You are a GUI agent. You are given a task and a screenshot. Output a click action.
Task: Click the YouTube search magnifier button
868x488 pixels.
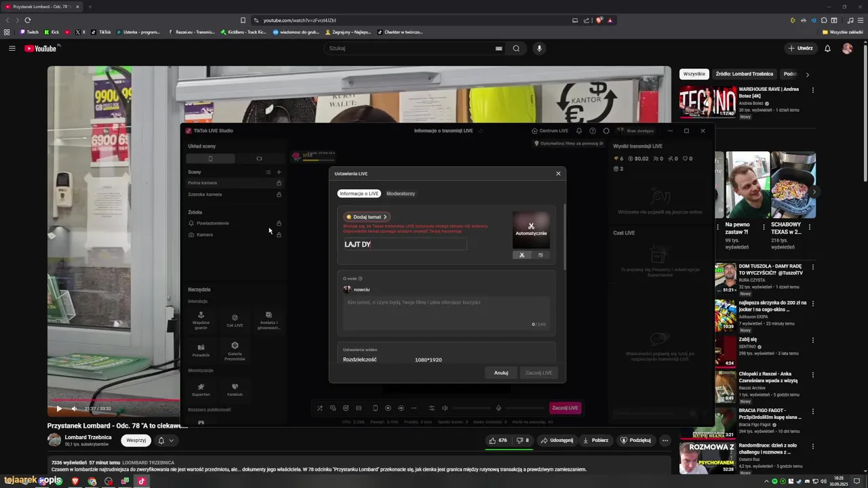click(516, 48)
